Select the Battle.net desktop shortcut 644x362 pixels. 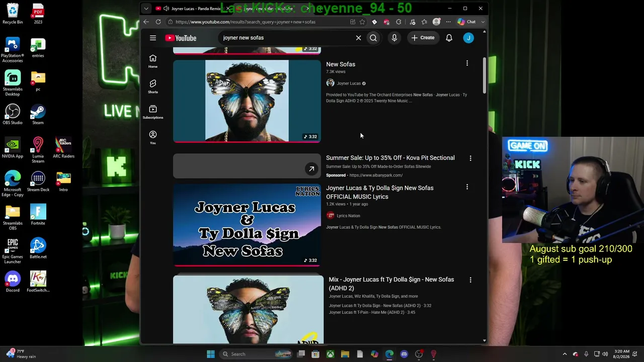[38, 248]
